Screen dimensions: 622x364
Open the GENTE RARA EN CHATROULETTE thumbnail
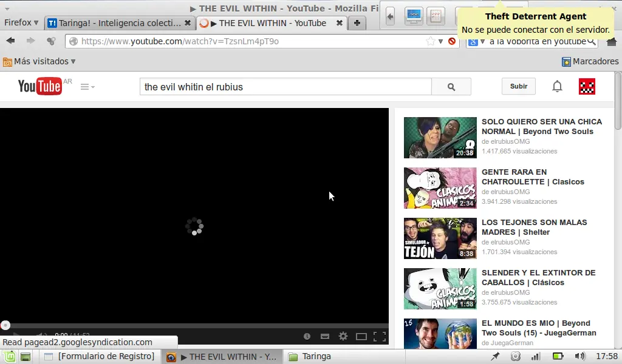pos(440,187)
